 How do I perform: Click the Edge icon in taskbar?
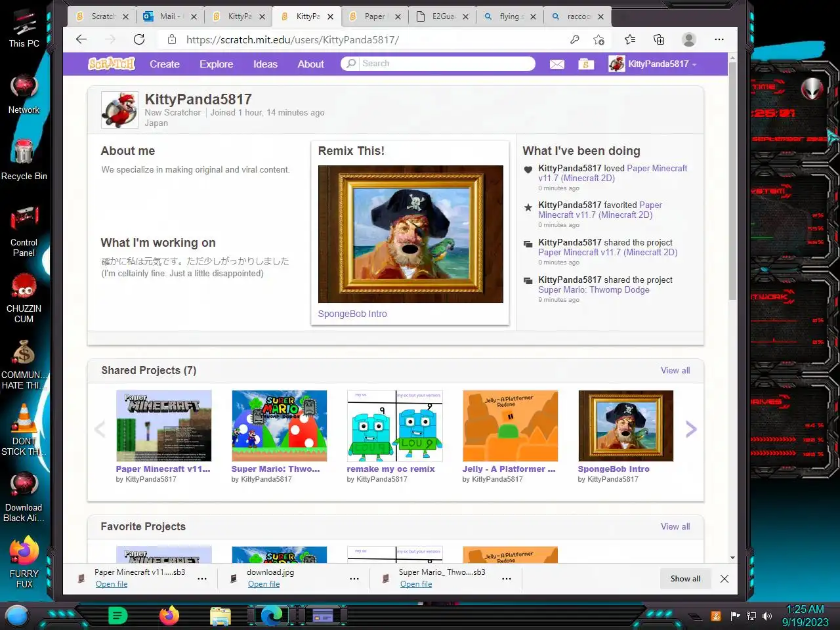(x=270, y=616)
